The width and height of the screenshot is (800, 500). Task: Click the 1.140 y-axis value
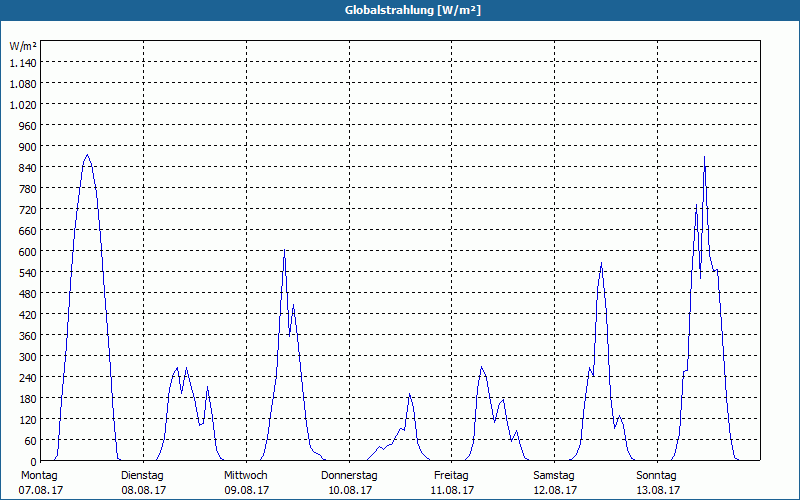tap(23, 63)
